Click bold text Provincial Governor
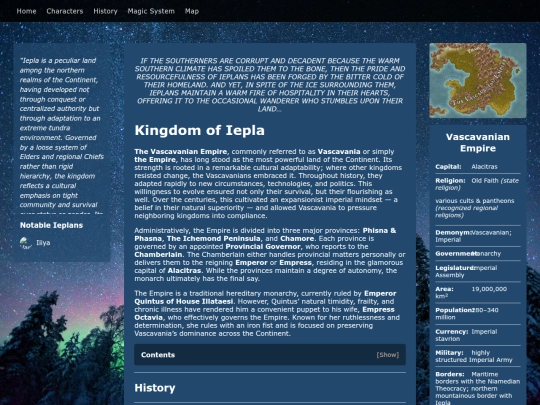540x405 pixels. [x=263, y=247]
